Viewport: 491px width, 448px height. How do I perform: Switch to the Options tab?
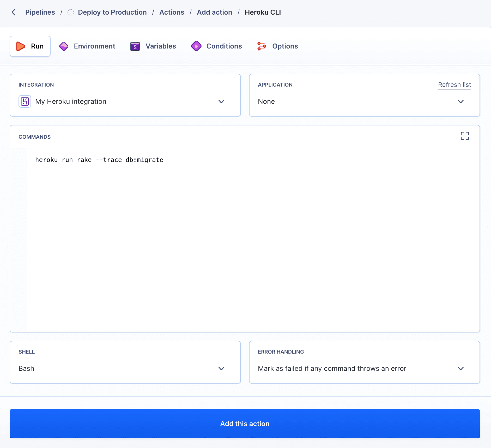coord(285,46)
